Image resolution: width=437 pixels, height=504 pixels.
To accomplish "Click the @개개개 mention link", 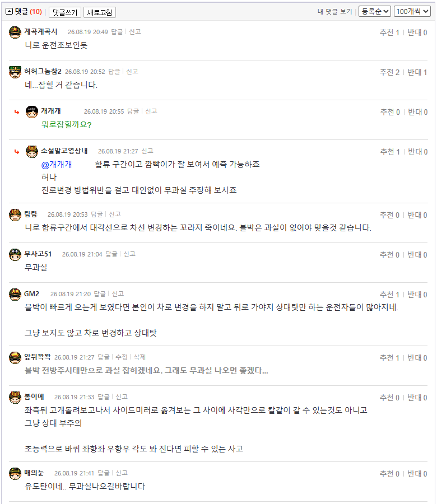I will pos(57,165).
